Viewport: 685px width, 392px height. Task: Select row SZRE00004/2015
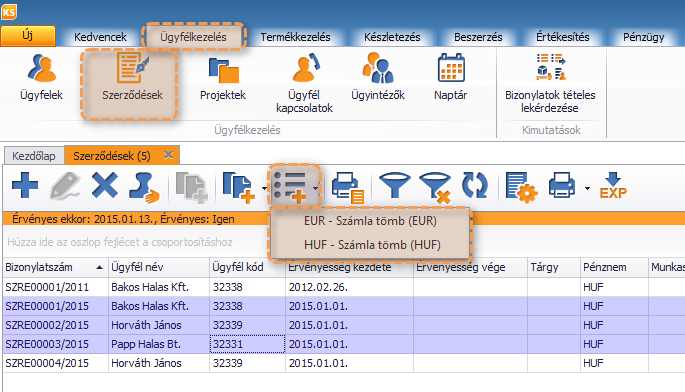click(x=344, y=363)
